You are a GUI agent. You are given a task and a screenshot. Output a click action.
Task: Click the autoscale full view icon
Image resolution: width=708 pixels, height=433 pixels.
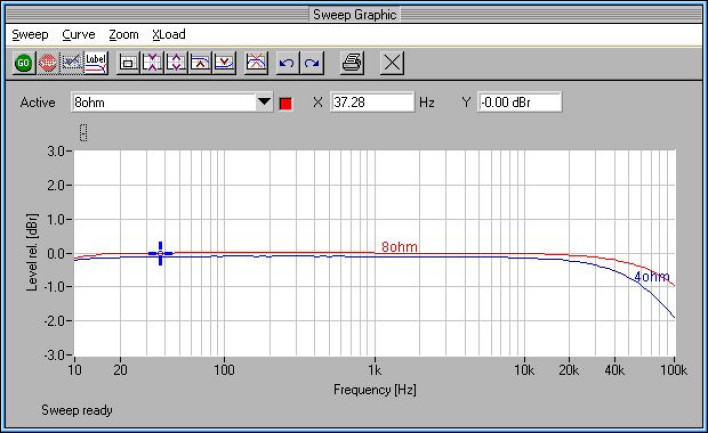click(x=128, y=63)
